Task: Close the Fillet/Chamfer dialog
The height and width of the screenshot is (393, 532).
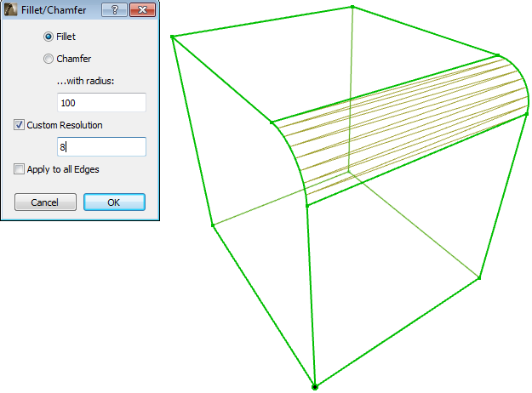Action: 142,10
